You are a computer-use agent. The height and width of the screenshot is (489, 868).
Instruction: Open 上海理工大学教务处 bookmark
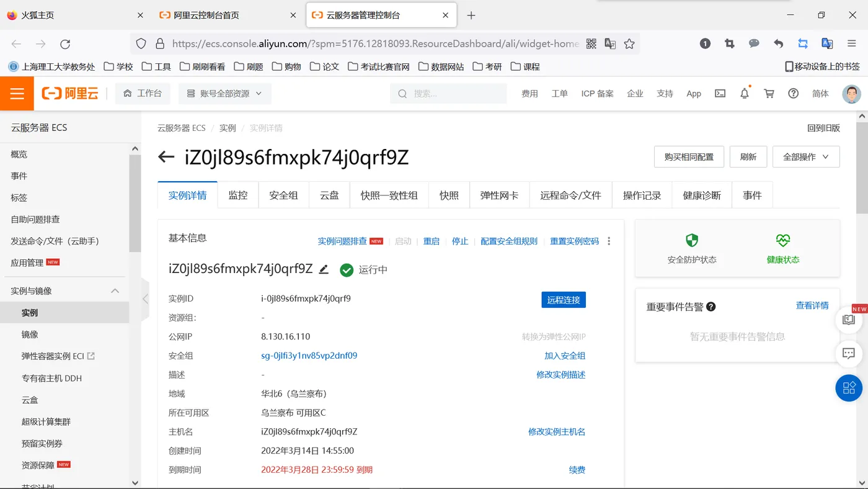click(x=52, y=66)
